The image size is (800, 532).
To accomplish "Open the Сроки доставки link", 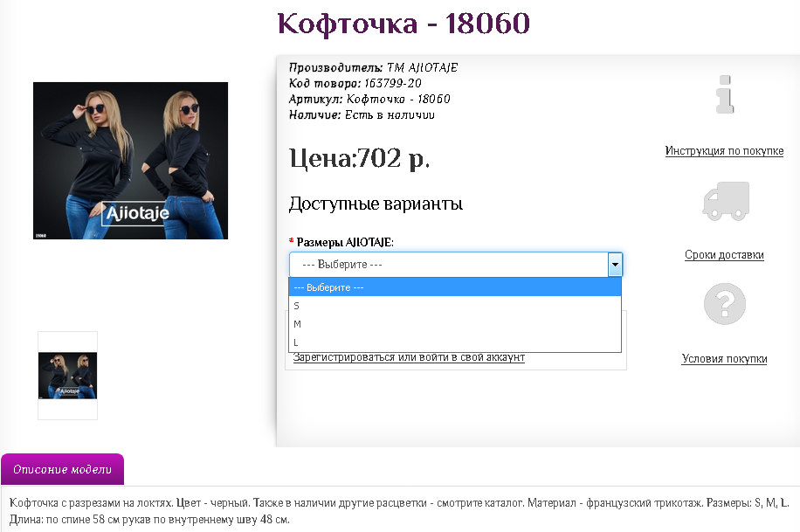I will 724,255.
